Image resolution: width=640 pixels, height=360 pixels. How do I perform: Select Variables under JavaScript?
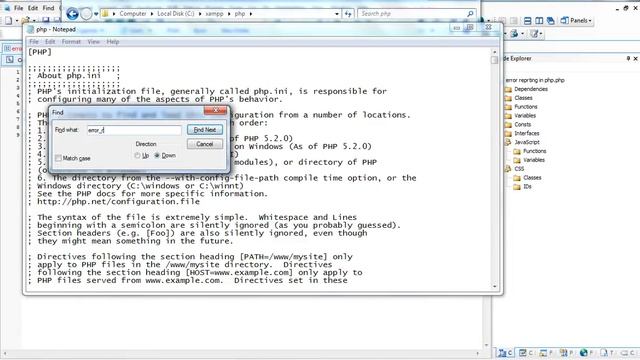(534, 160)
